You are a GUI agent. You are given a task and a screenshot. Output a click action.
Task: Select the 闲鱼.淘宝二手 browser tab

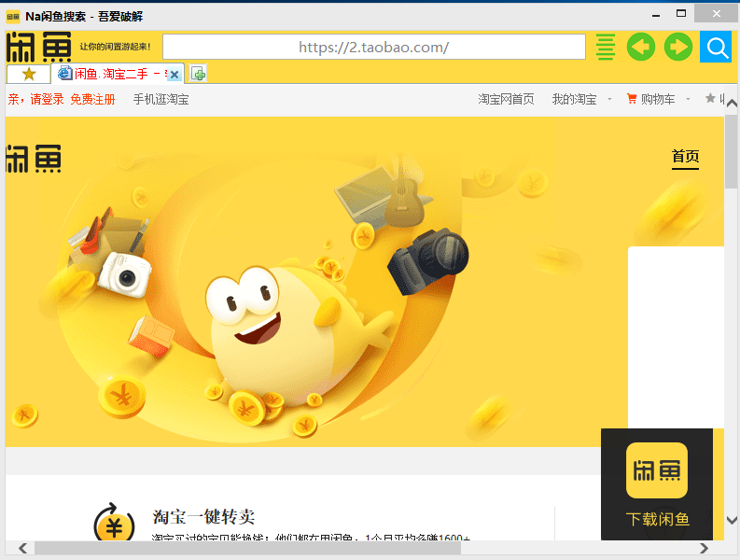117,74
